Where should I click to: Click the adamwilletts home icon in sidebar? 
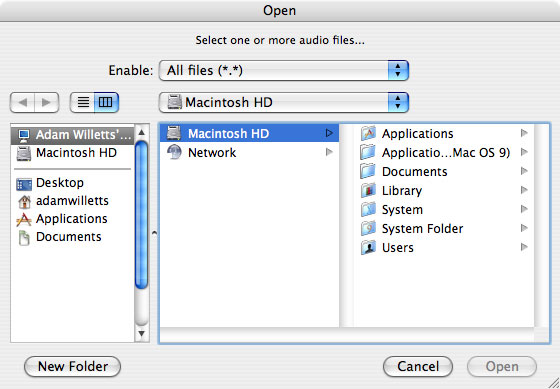click(x=24, y=201)
